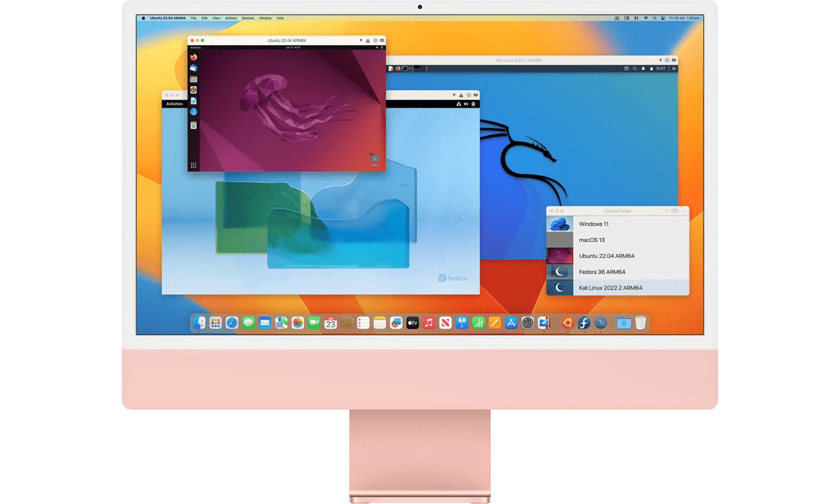Select macOS 13 in Control Center
The image size is (840, 504).
(618, 240)
